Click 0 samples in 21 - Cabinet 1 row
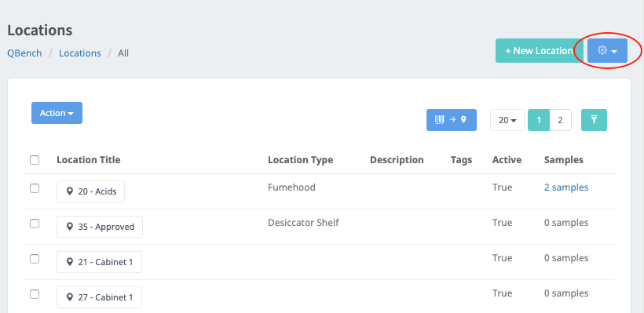This screenshot has width=644, height=313. pyautogui.click(x=566, y=258)
